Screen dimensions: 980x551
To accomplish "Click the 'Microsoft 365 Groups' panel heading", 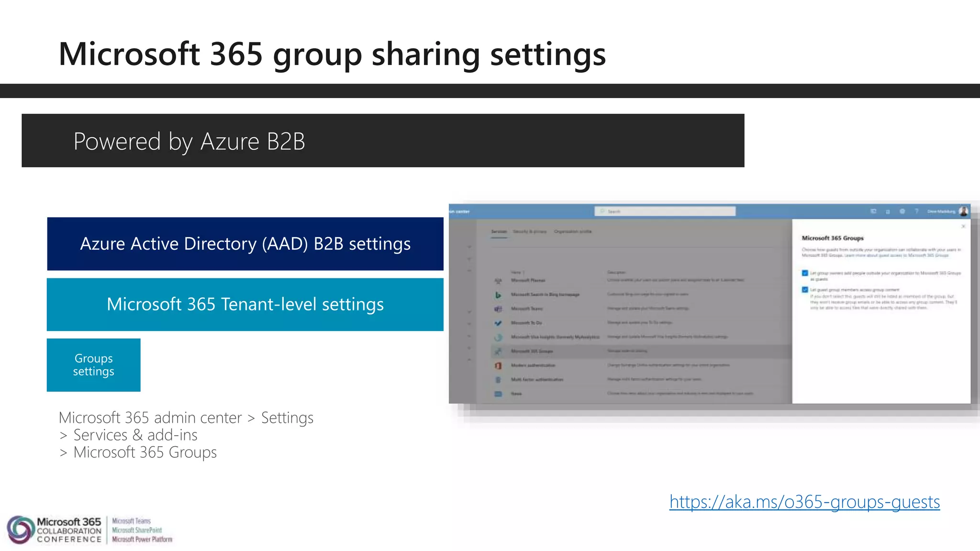I will point(833,238).
